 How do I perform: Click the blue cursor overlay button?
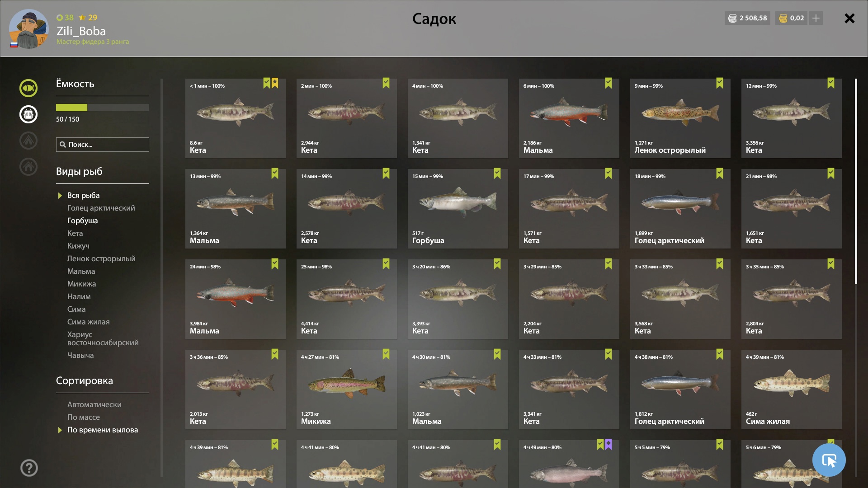(x=829, y=460)
